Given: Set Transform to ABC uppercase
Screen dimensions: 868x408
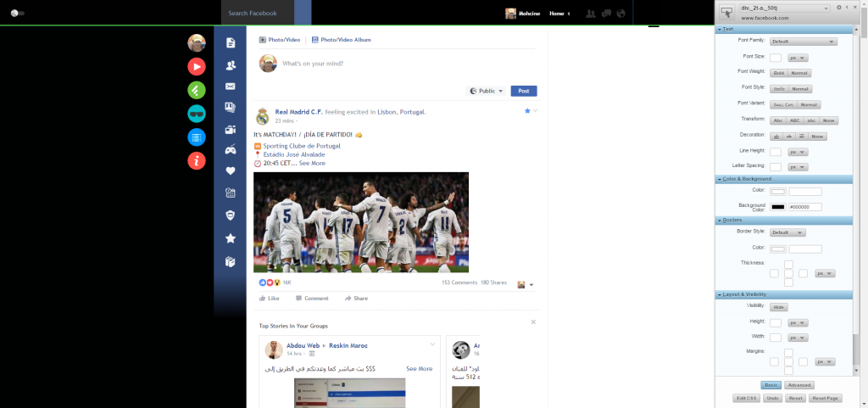Looking at the screenshot, I should 797,120.
